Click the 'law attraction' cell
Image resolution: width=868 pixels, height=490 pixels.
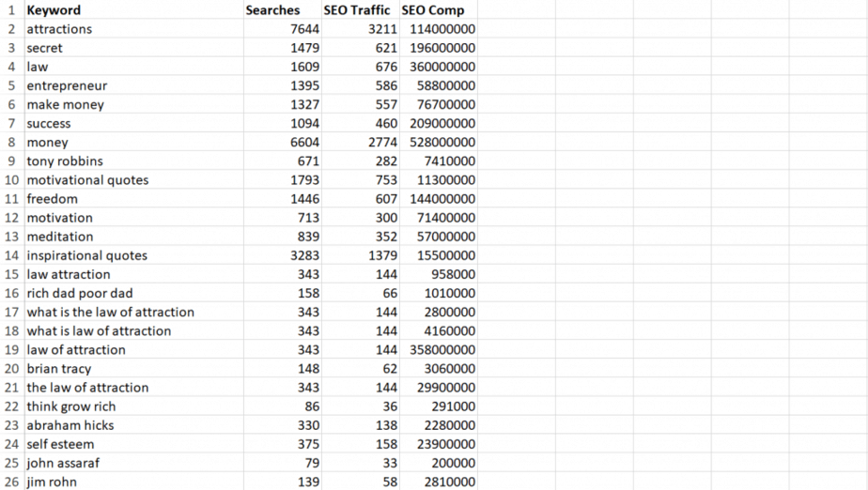(134, 274)
